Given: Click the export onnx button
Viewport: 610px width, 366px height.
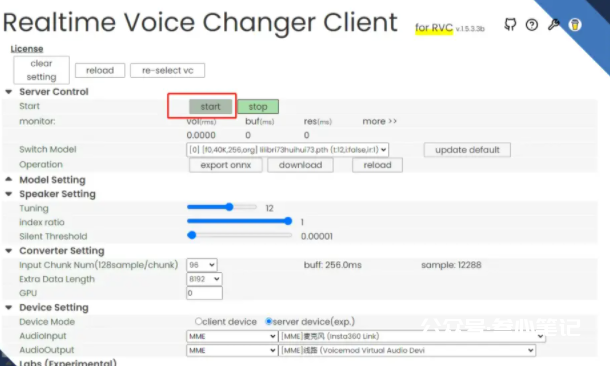Looking at the screenshot, I should click(x=226, y=165).
